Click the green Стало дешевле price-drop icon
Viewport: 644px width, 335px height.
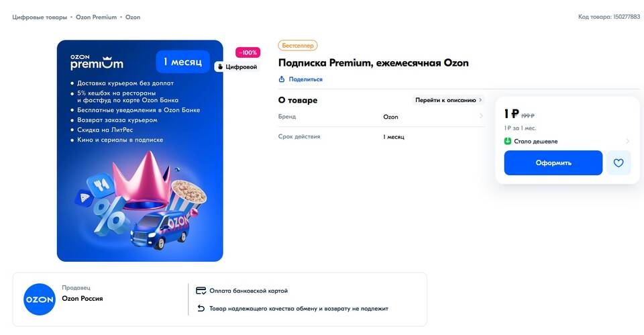pyautogui.click(x=508, y=141)
